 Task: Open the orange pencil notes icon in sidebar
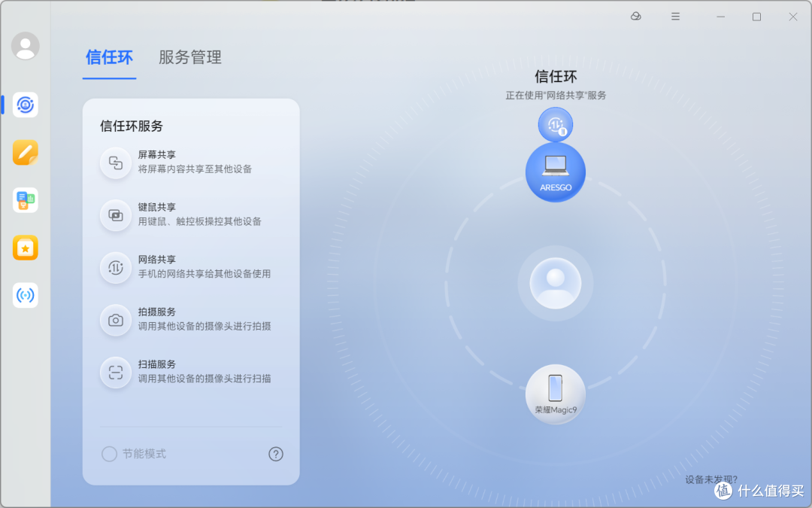(26, 152)
